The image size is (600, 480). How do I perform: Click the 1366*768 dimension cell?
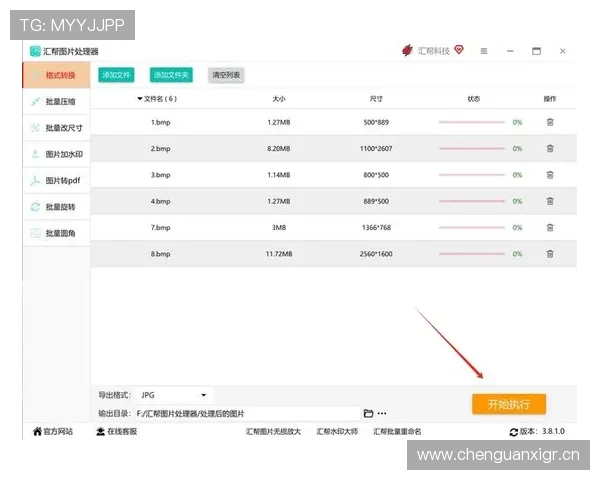click(376, 227)
